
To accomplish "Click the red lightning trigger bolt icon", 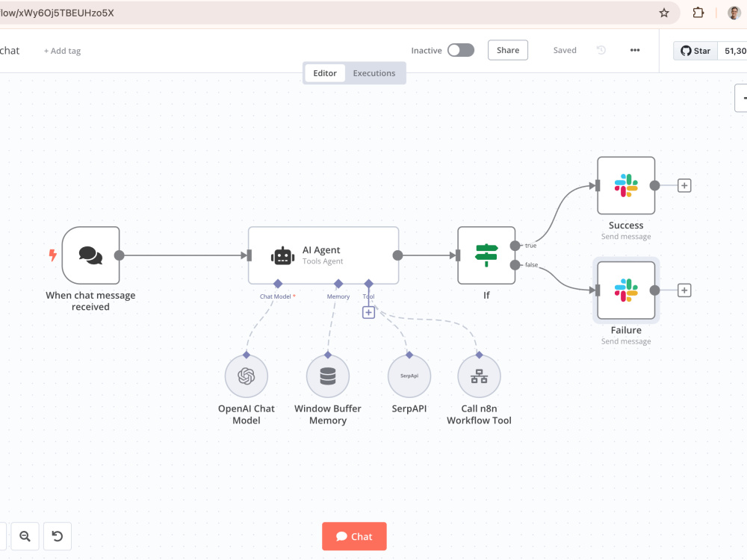I will 53,255.
